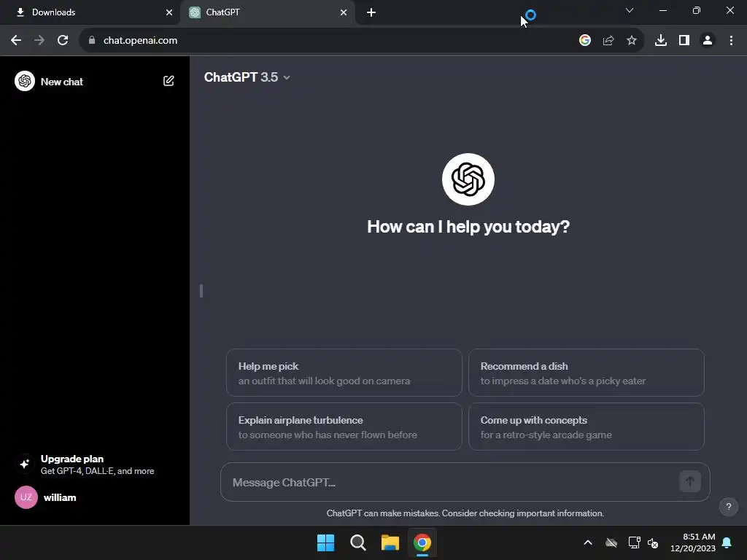
Task: Choose Come up with concepts suggestion
Action: coord(586,427)
